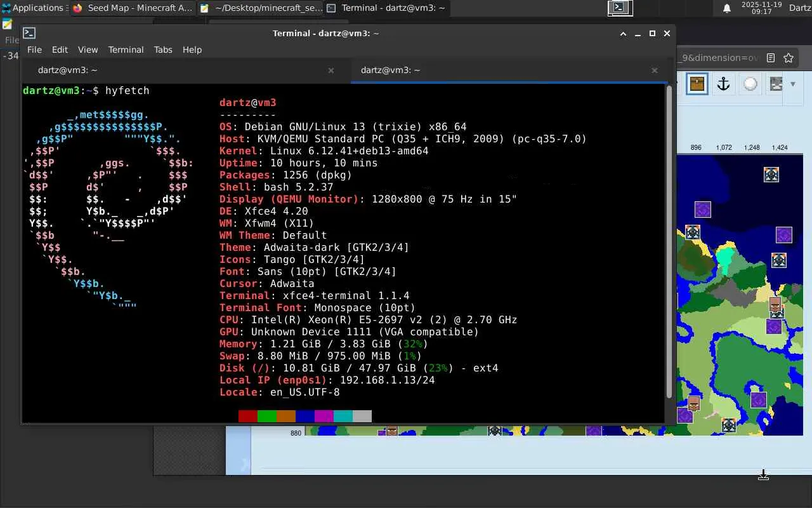The width and height of the screenshot is (812, 508).
Task: Open the notification bell in the panel
Action: (x=727, y=8)
